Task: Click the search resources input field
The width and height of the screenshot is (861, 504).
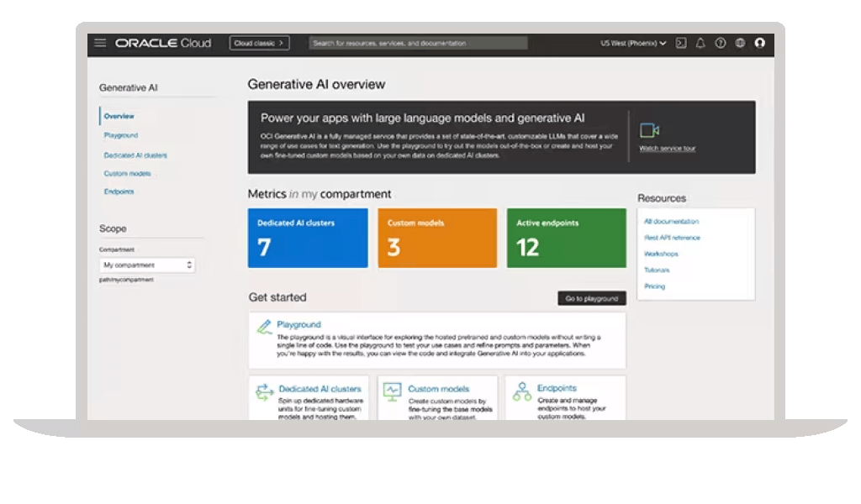Action: click(418, 43)
